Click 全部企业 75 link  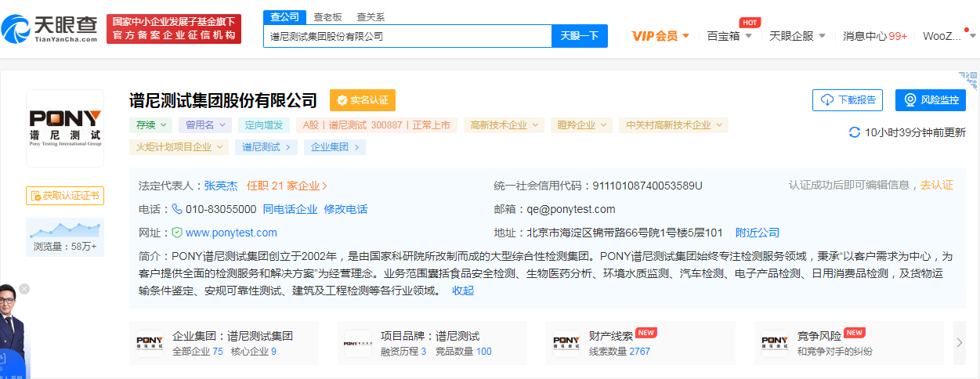[x=197, y=352]
